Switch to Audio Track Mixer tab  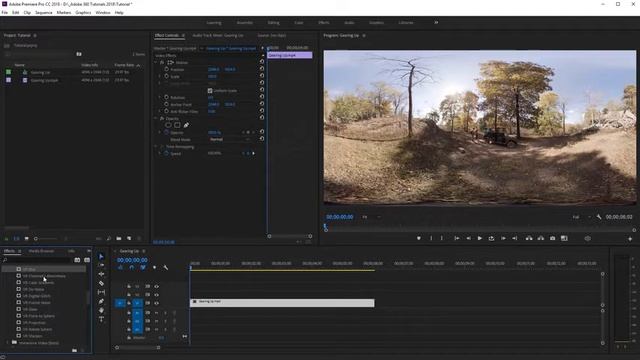pyautogui.click(x=218, y=36)
